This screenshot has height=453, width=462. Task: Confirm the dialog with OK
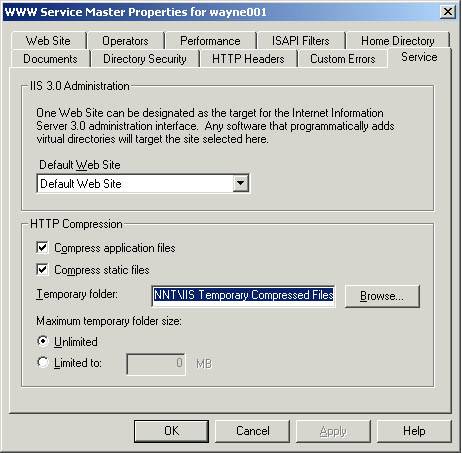(171, 431)
